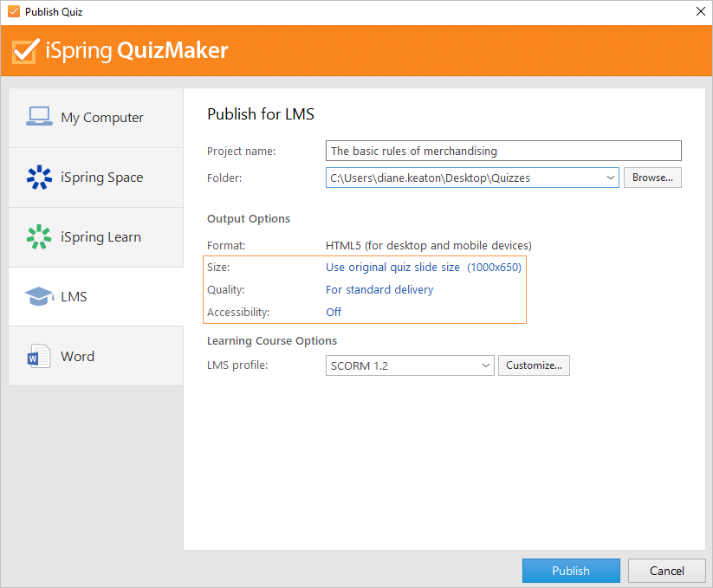The height and width of the screenshot is (588, 713).
Task: Click the My Computer laptop icon
Action: (39, 116)
